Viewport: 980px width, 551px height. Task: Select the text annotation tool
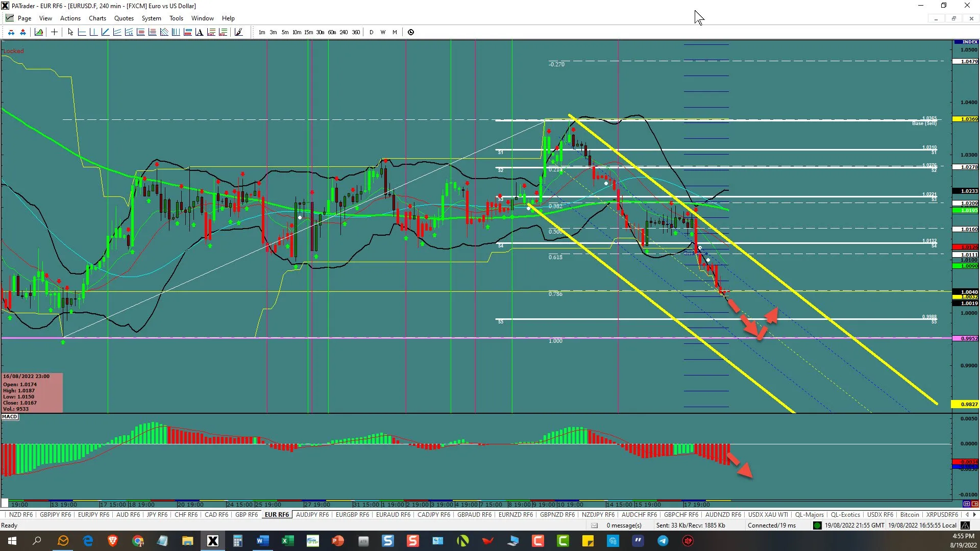tap(199, 32)
